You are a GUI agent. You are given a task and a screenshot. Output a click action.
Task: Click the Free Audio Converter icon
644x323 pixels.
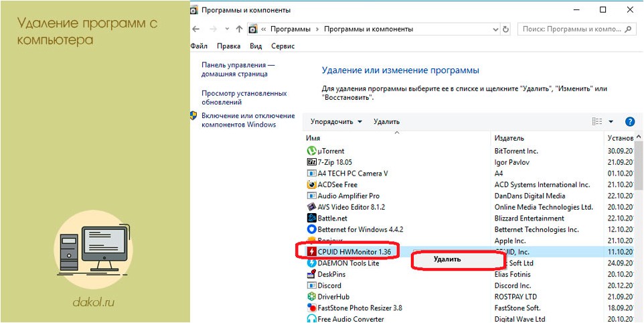pyautogui.click(x=311, y=318)
